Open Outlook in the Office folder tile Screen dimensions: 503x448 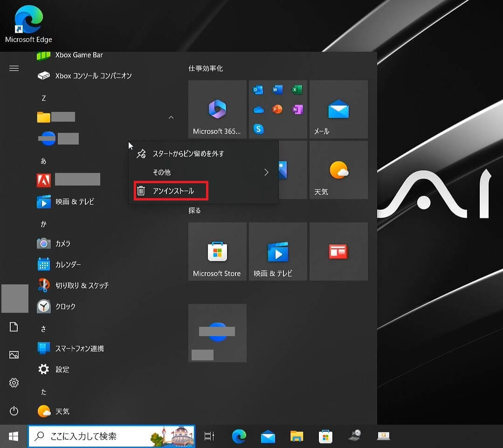[258, 90]
